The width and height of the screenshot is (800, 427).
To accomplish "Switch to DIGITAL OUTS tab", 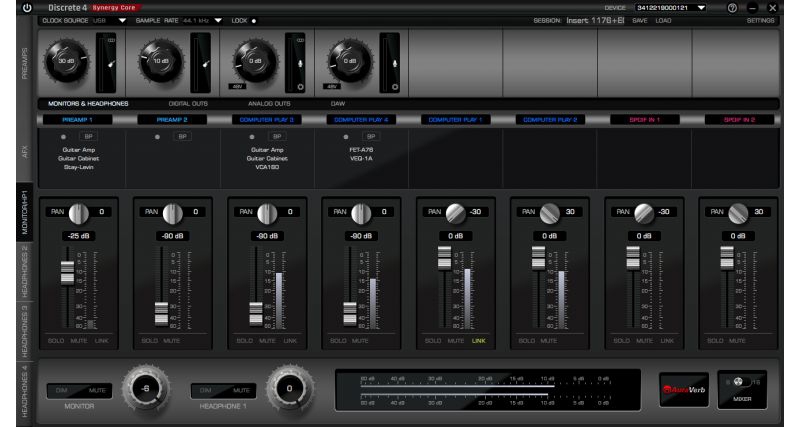I will click(x=188, y=104).
